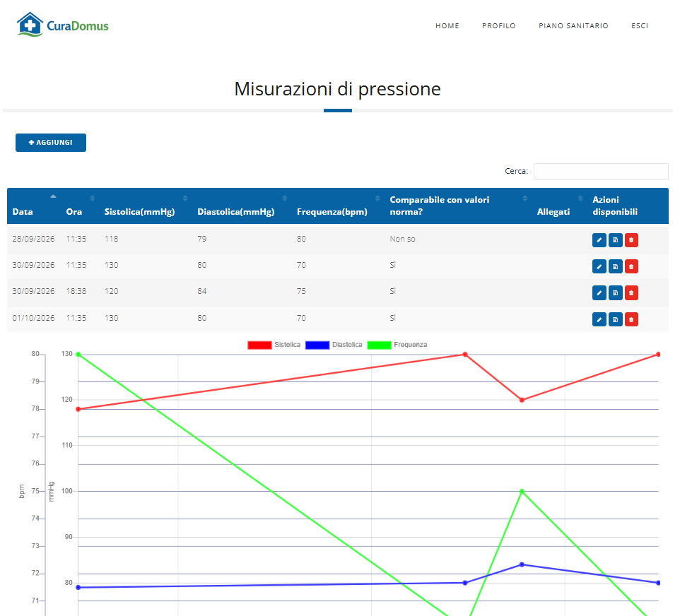Open the PROFILO menu item
This screenshot has height=616, width=680.
click(x=499, y=26)
